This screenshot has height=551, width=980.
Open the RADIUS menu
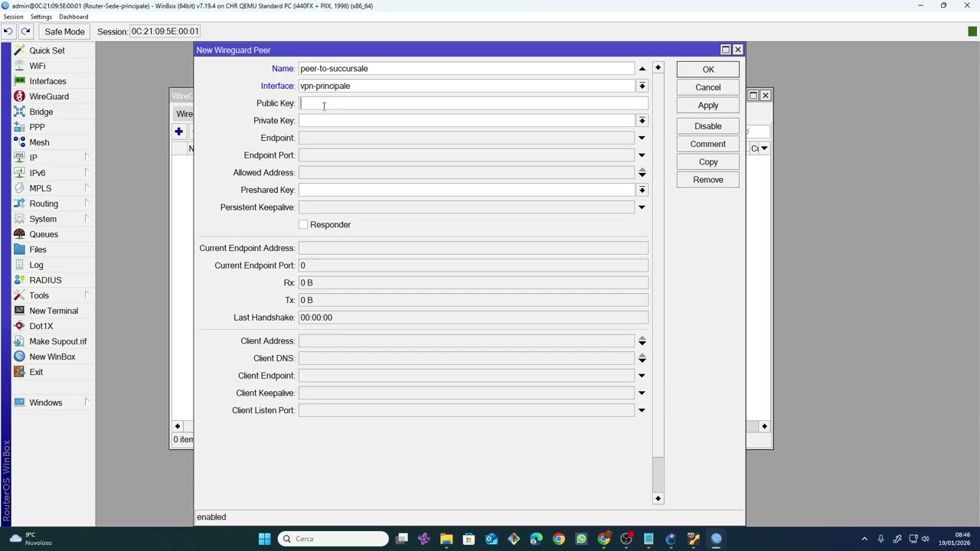pyautogui.click(x=45, y=280)
